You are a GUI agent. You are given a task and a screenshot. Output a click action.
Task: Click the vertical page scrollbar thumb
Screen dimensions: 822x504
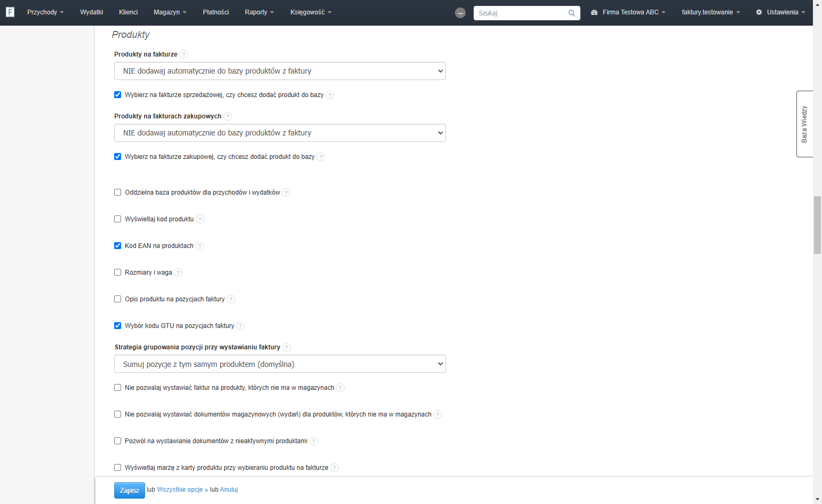pos(817,225)
